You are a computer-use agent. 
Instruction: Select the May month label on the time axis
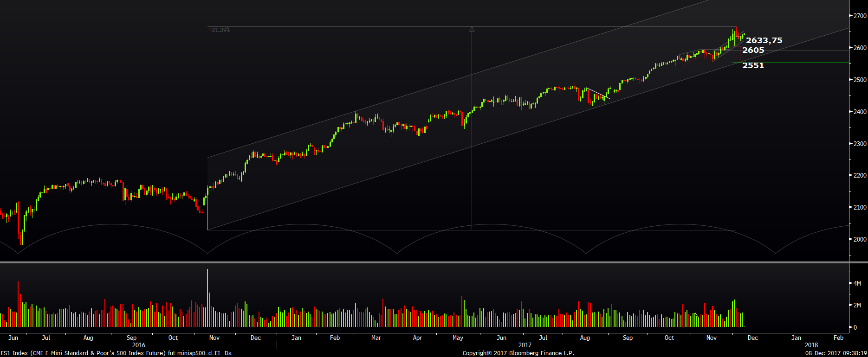click(x=458, y=338)
